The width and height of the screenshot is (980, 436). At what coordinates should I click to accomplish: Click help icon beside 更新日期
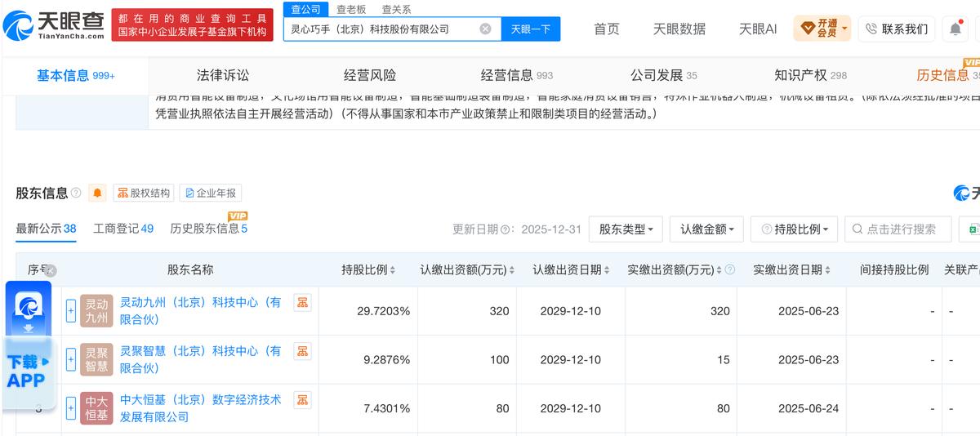(x=506, y=229)
